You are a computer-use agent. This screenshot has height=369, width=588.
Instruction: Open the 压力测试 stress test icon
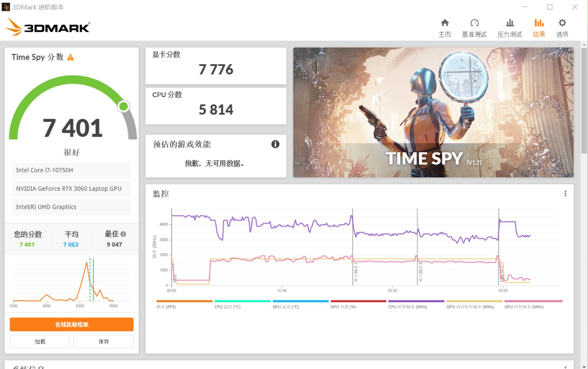pos(509,23)
